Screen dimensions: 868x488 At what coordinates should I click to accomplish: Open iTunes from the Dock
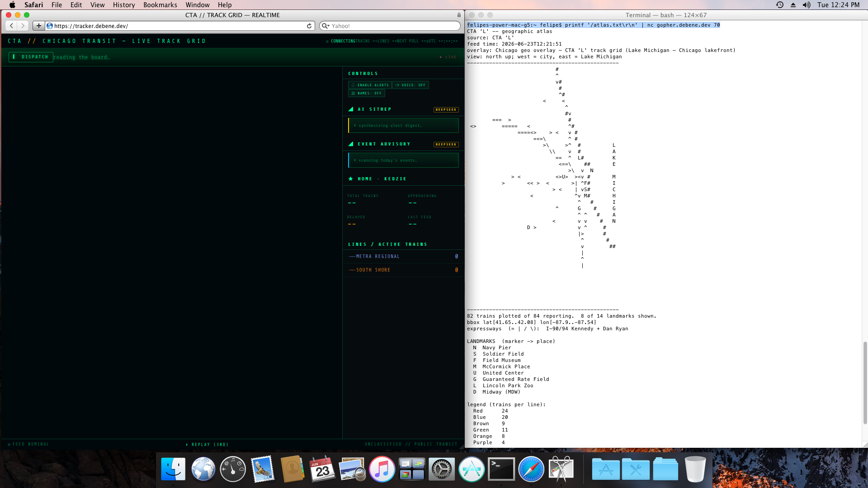[382, 469]
